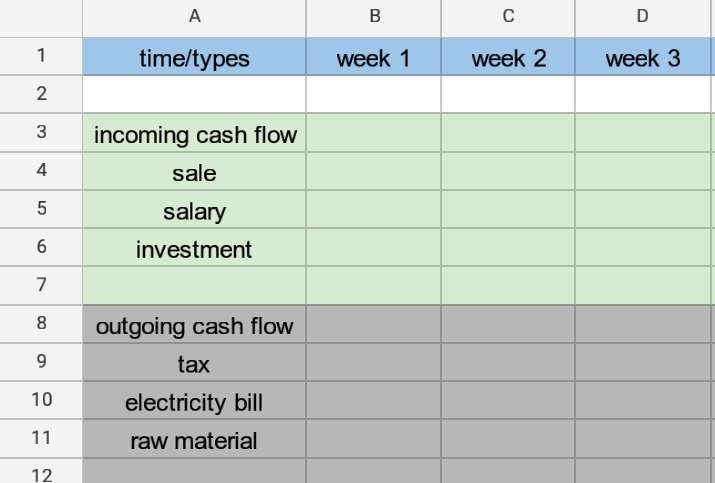This screenshot has height=483, width=715.
Task: Click the "salary" cell
Action: tap(194, 211)
